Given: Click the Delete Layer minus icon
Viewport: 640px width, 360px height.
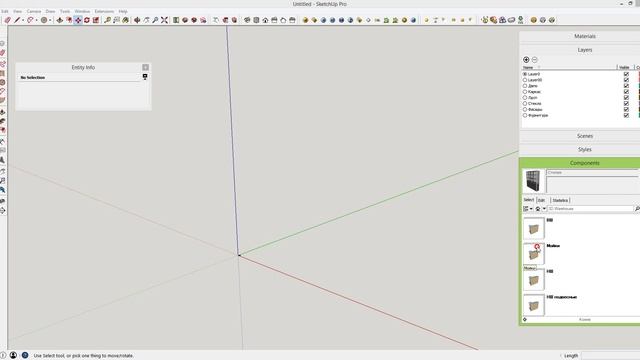Looking at the screenshot, I should coord(535,60).
